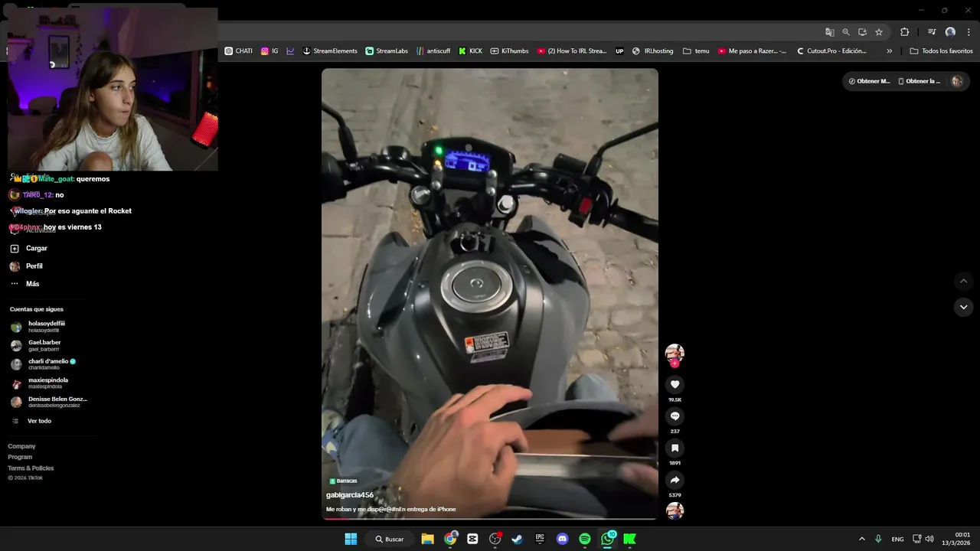Image resolution: width=980 pixels, height=551 pixels.
Task: Open the IRLhosting bookmark
Action: click(652, 51)
